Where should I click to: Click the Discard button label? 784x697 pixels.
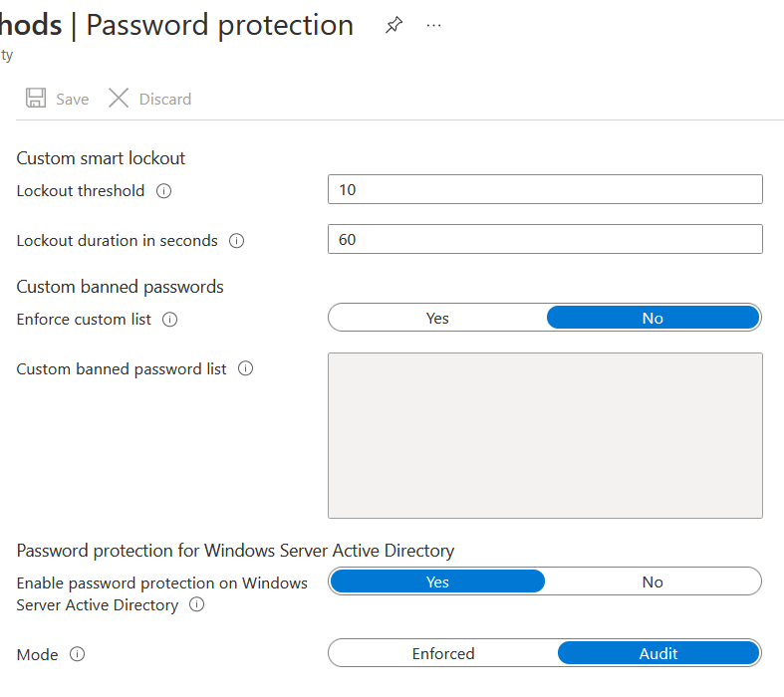[x=165, y=99]
